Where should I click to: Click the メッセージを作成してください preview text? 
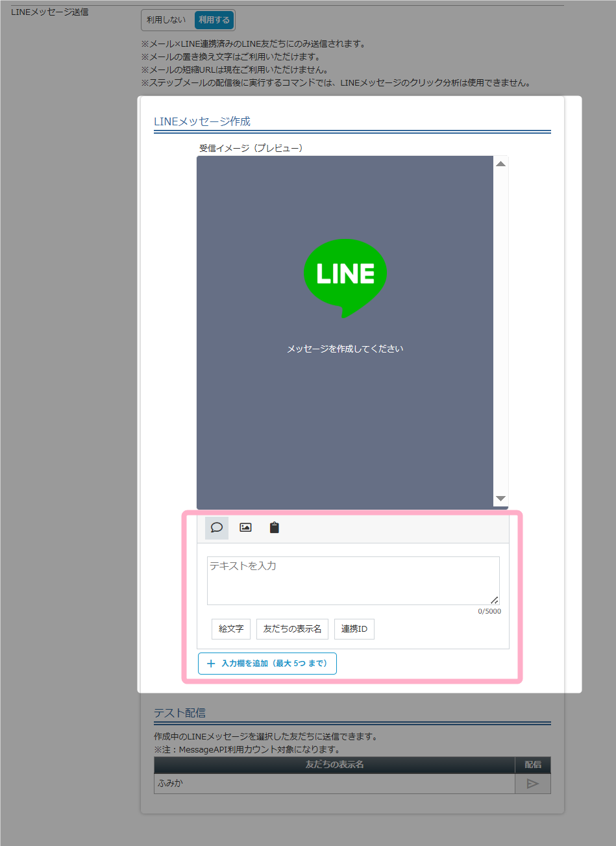click(x=345, y=349)
